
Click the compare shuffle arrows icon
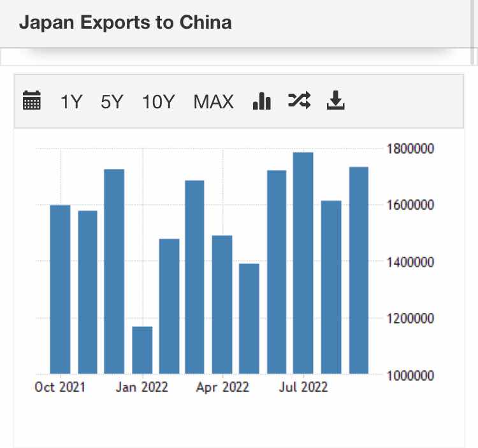tap(300, 100)
